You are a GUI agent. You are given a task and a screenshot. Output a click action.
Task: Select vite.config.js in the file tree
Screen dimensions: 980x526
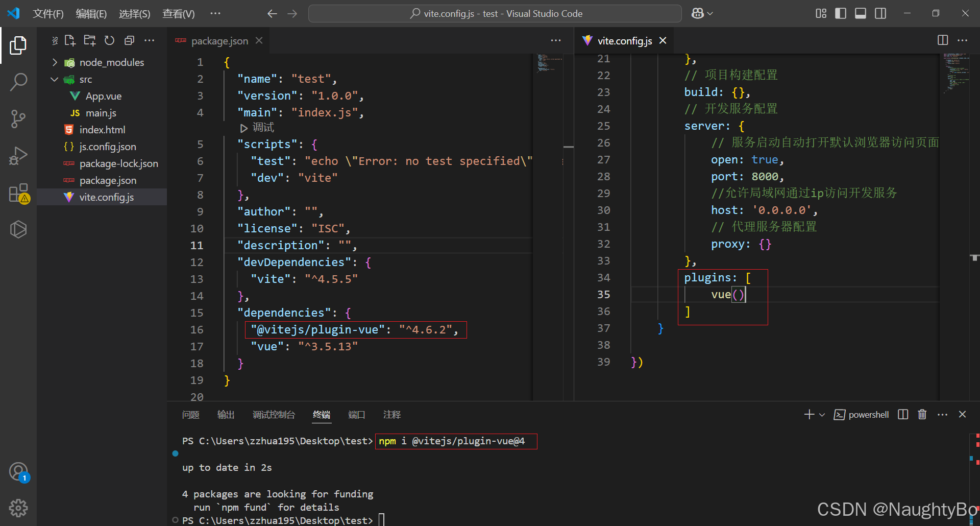[102, 197]
